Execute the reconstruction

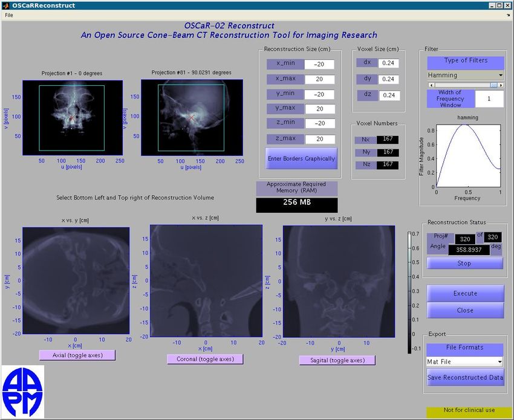[x=465, y=293]
